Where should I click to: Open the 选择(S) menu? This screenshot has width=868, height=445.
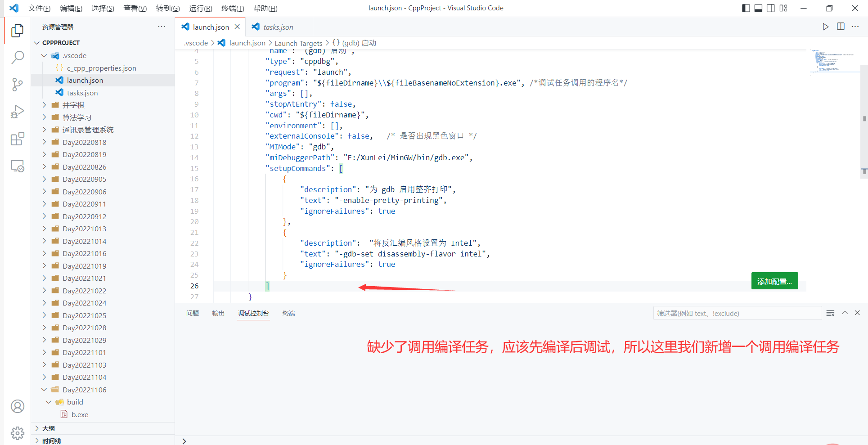(103, 8)
